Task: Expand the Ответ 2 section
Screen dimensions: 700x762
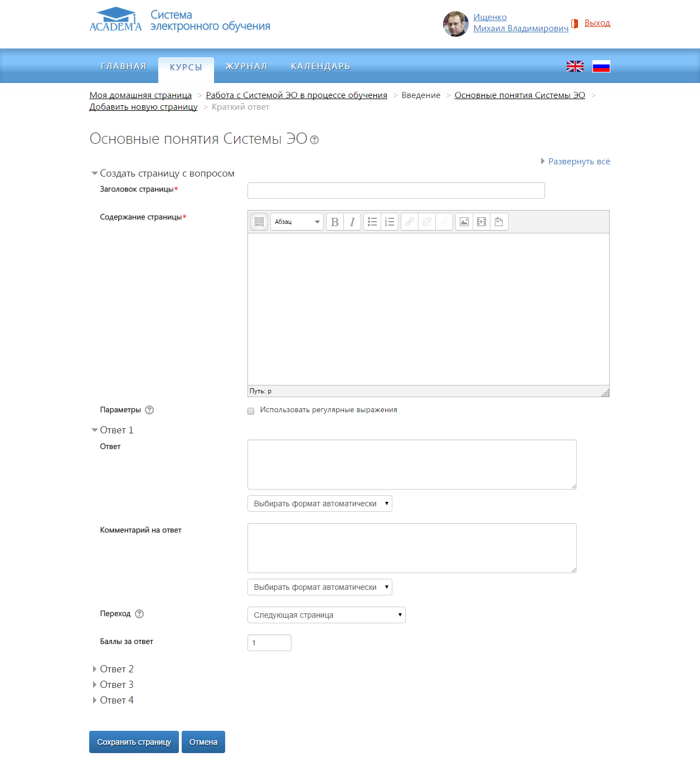Action: click(116, 669)
